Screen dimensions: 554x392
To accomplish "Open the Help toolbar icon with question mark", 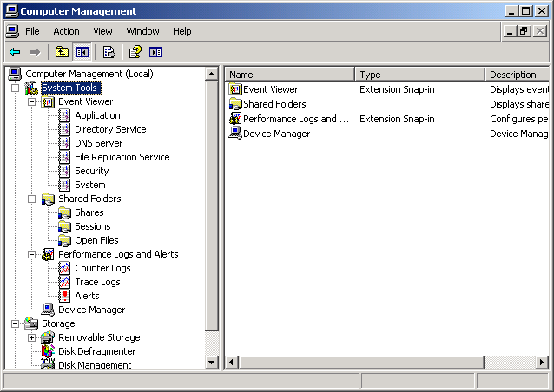I will click(135, 53).
